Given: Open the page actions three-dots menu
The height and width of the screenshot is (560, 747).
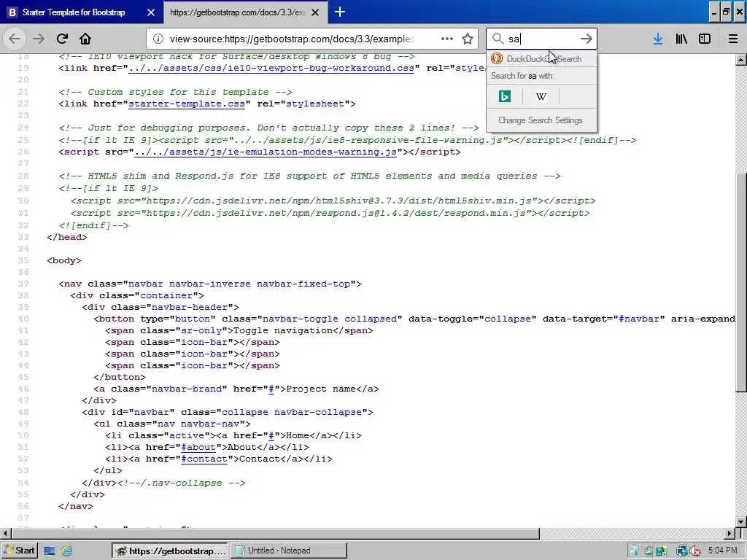Looking at the screenshot, I should [x=447, y=39].
